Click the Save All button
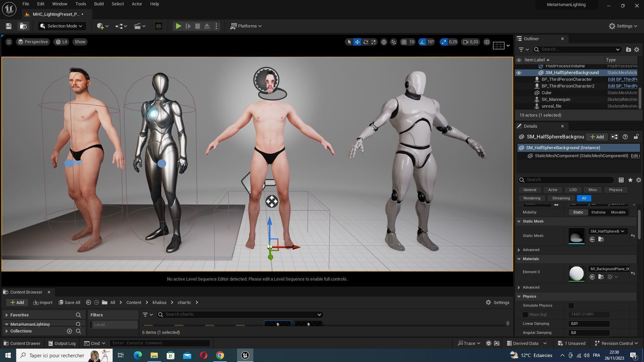Screen dimensions: 644x362 click(69, 302)
